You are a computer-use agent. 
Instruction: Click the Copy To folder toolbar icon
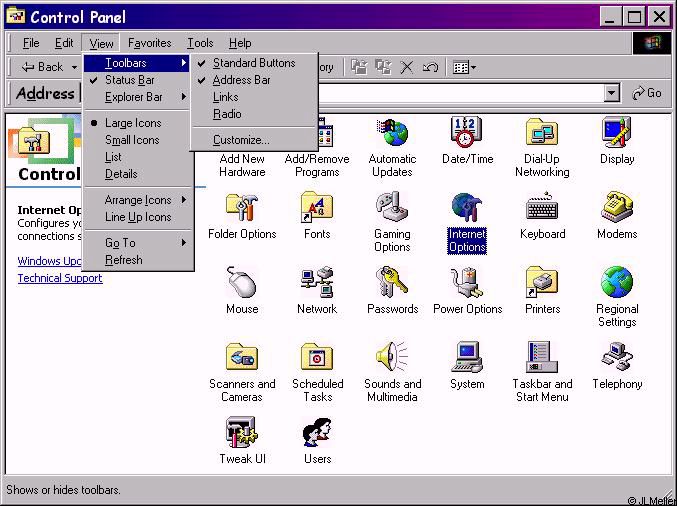coord(383,67)
